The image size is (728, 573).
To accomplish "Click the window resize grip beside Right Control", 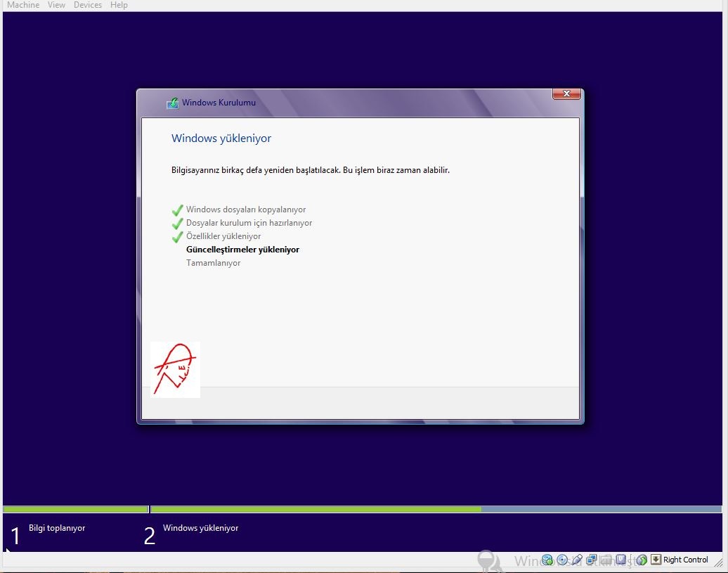I will coord(719,561).
